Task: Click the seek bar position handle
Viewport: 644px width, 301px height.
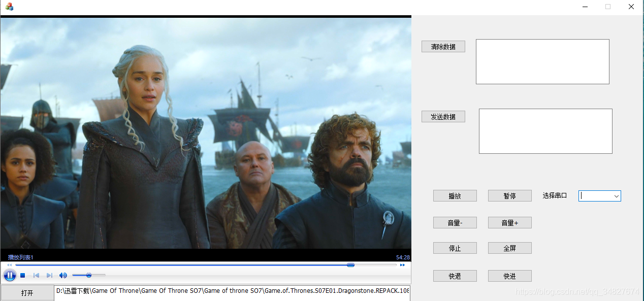Action: point(350,265)
